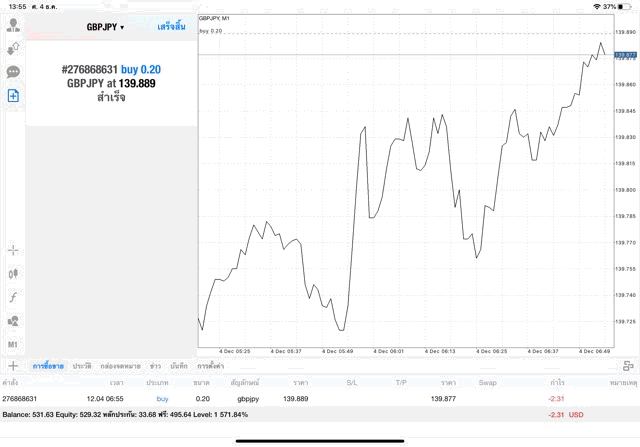Click the T/P column header

click(x=401, y=383)
